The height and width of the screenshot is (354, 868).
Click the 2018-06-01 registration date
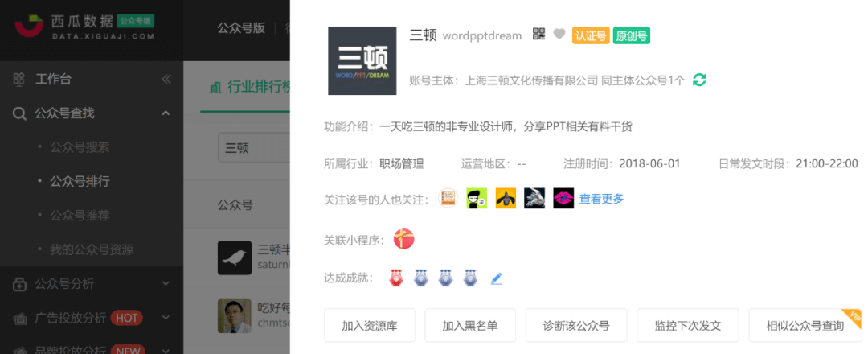tap(650, 164)
